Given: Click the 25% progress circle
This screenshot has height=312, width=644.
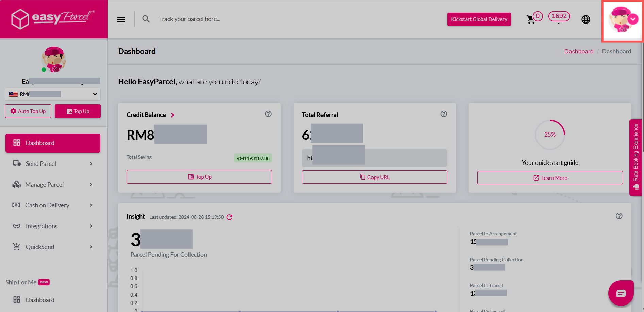Looking at the screenshot, I should pyautogui.click(x=550, y=135).
